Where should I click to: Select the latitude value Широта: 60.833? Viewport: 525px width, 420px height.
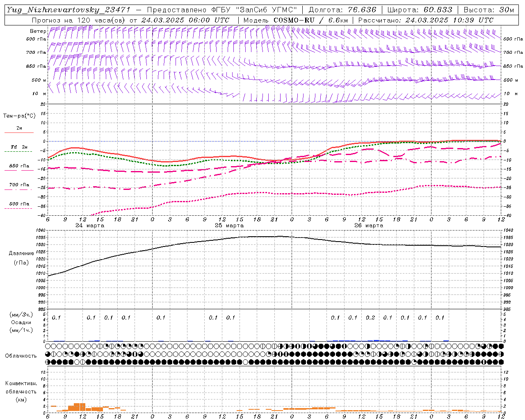click(420, 10)
